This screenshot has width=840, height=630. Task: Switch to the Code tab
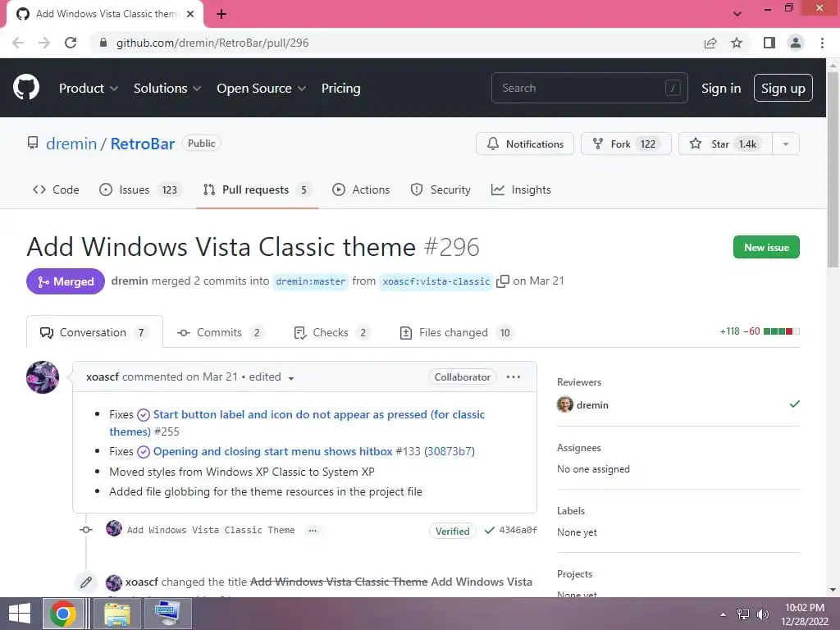pyautogui.click(x=56, y=189)
